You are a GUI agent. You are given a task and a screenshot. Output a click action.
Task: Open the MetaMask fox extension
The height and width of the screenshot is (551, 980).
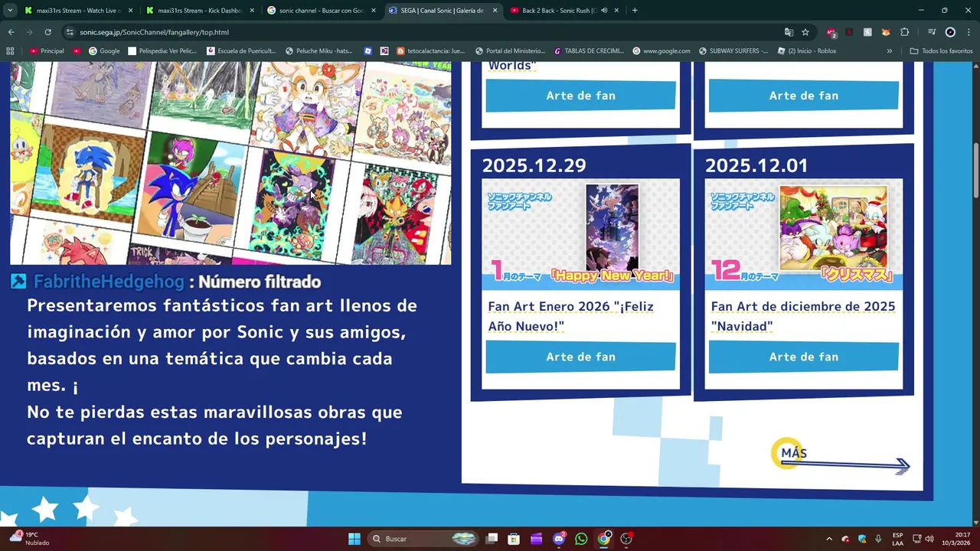point(886,32)
